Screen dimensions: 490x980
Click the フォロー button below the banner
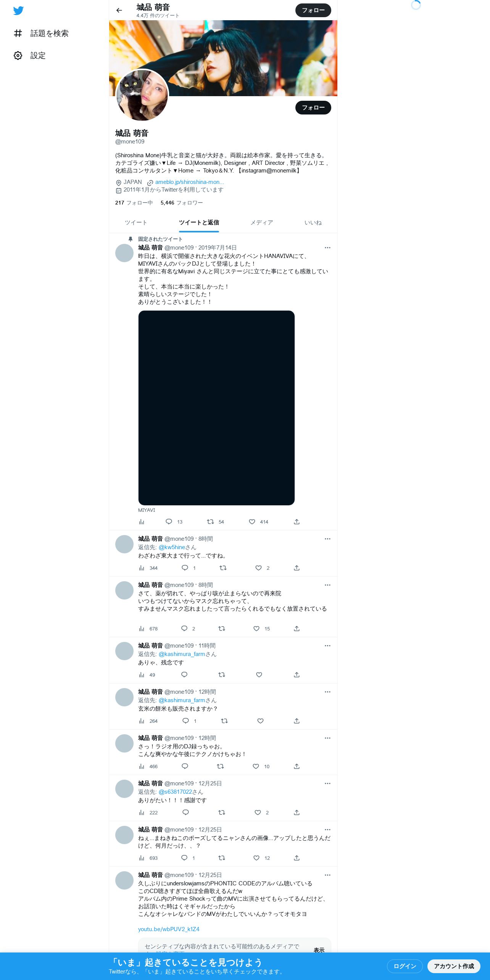coord(313,108)
